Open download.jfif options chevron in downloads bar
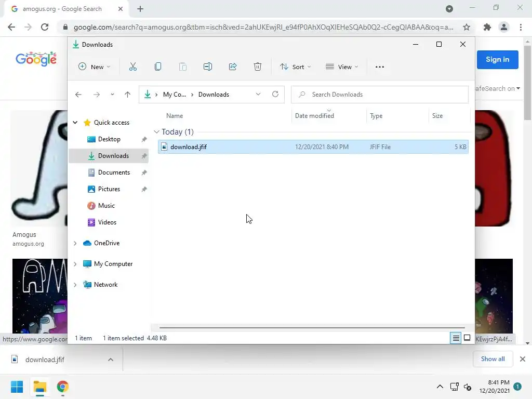The width and height of the screenshot is (532, 399). click(111, 360)
